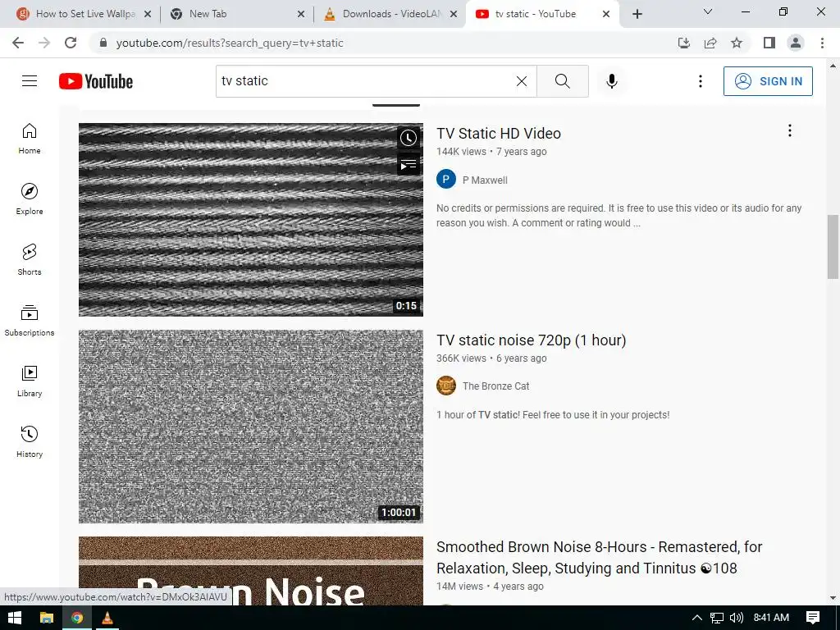This screenshot has width=840, height=630.
Task: Reload the page
Action: (x=71, y=43)
